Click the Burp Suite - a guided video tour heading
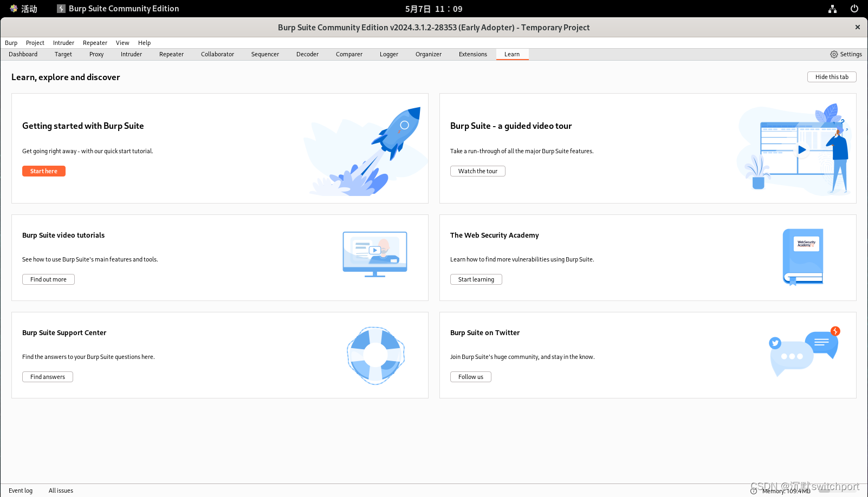Image resolution: width=868 pixels, height=497 pixels. [x=511, y=126]
